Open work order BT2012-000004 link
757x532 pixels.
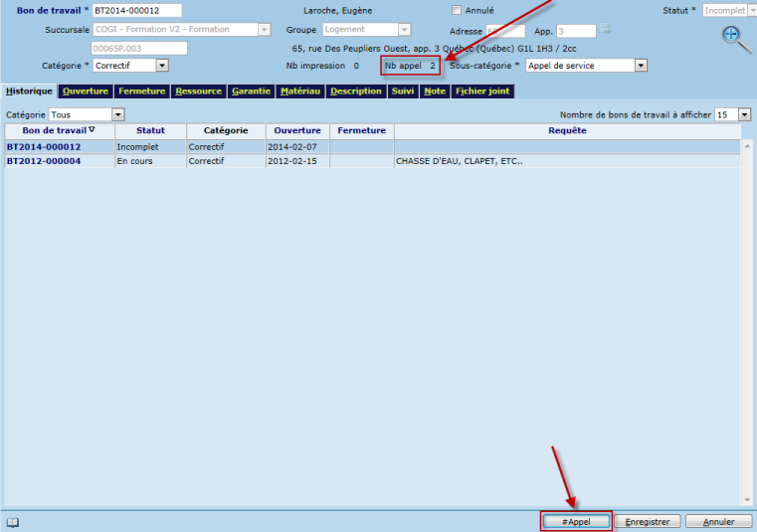44,161
